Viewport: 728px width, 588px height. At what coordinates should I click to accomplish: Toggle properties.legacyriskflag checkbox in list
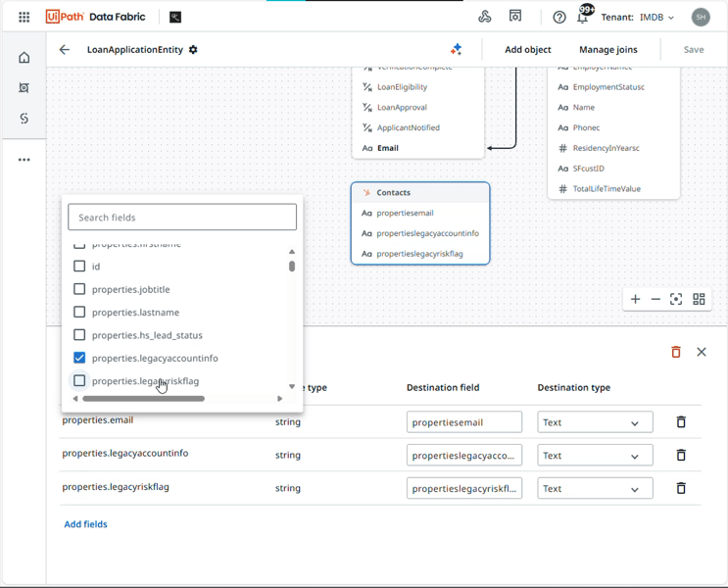(79, 380)
